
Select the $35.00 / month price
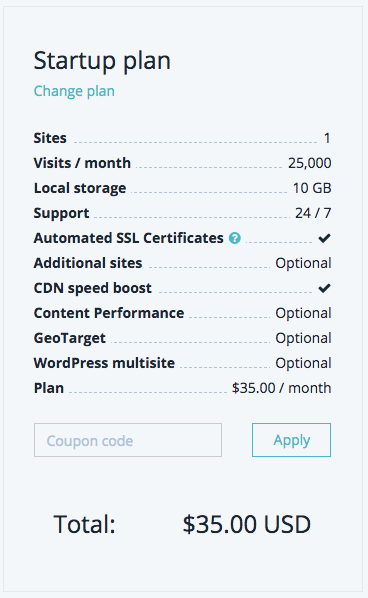point(281,388)
